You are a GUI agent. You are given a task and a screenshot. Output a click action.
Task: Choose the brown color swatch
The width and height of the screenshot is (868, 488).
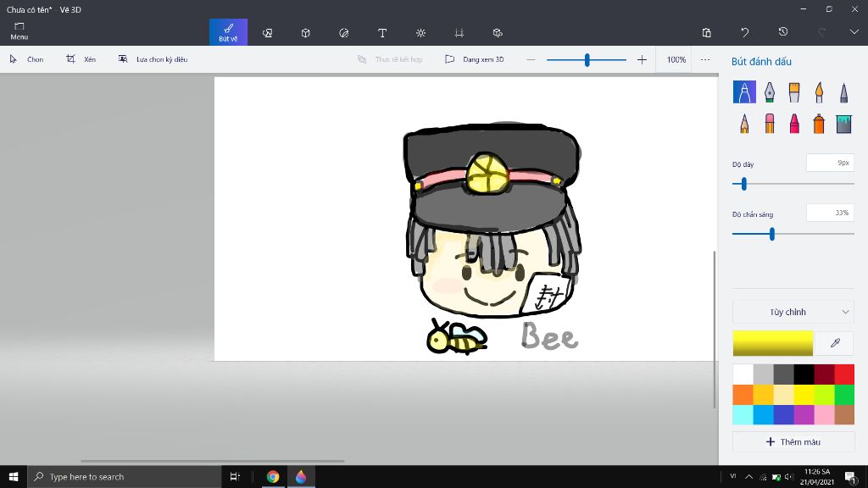point(844,414)
